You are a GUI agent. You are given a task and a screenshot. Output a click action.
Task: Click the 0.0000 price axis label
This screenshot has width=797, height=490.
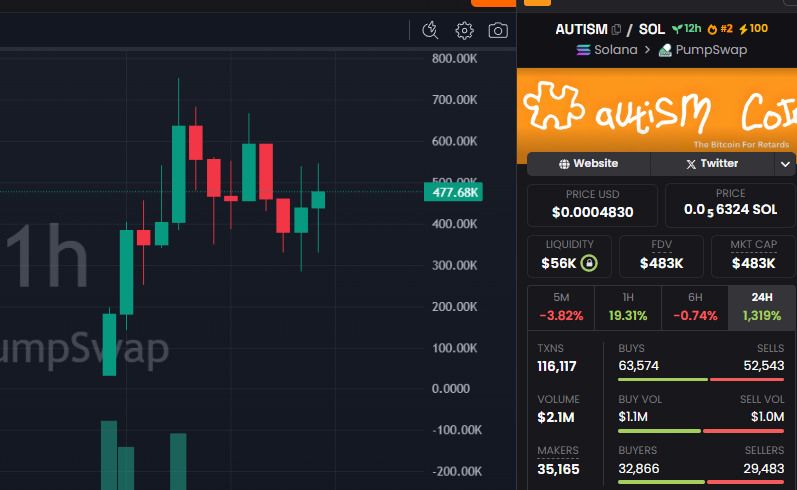(x=451, y=389)
